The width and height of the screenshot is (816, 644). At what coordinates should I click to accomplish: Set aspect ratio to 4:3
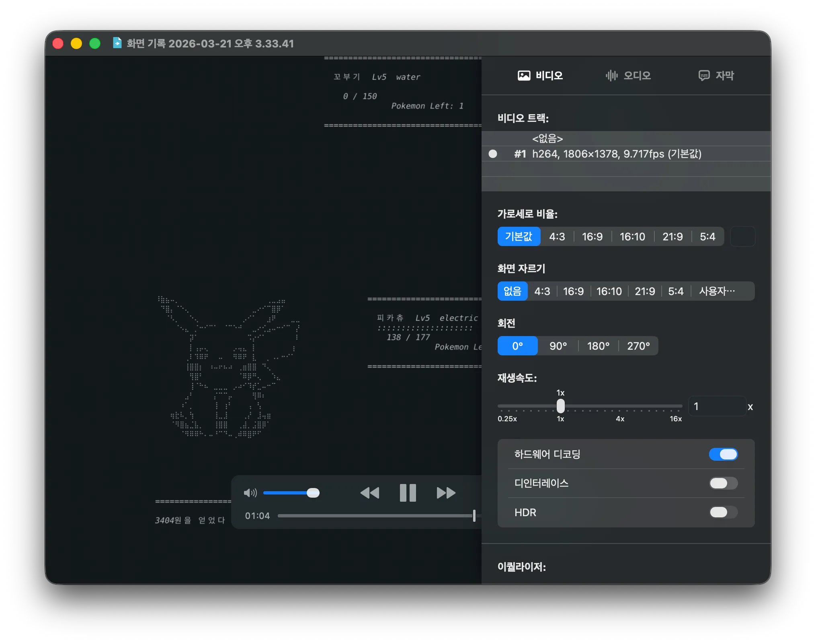[x=557, y=236]
